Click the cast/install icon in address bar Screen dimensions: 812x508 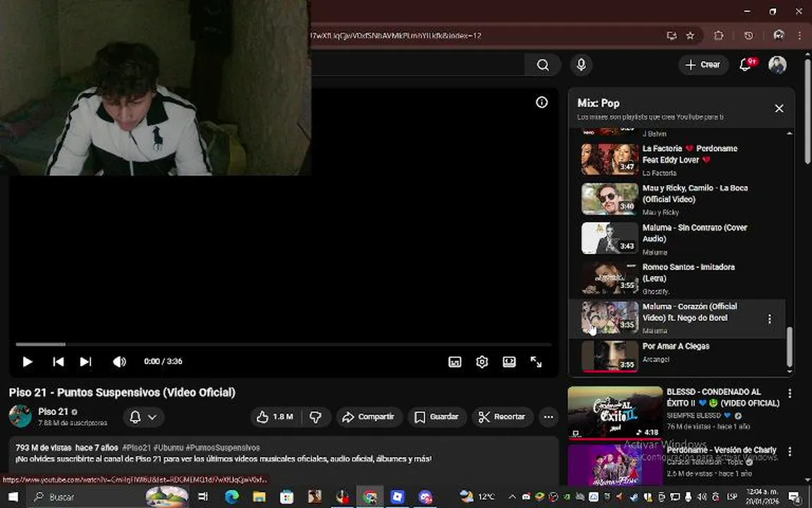(x=672, y=36)
